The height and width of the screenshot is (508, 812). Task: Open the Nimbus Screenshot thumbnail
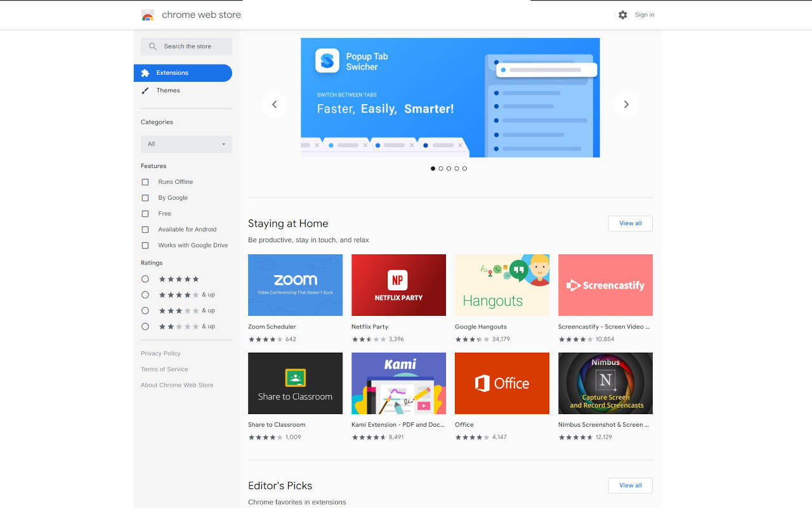[605, 383]
